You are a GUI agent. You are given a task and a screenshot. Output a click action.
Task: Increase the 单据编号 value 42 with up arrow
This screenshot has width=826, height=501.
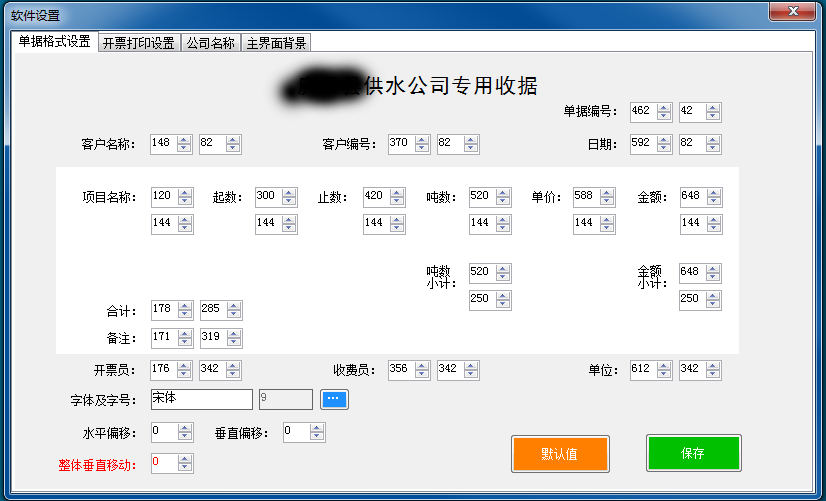713,108
